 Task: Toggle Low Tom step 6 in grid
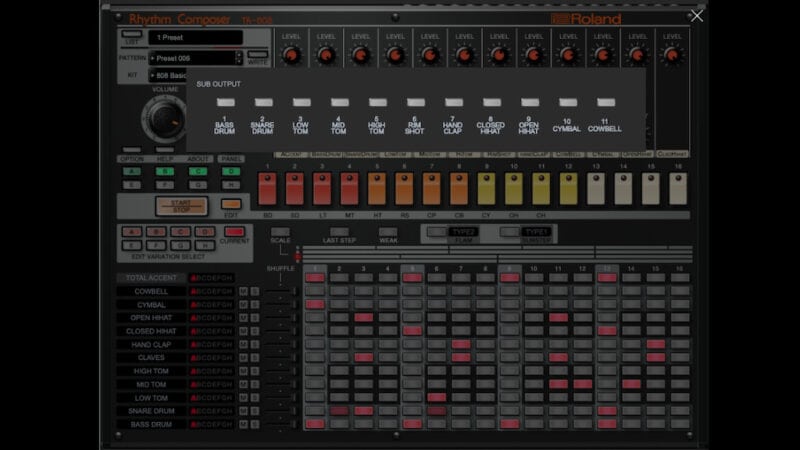[x=437, y=397]
